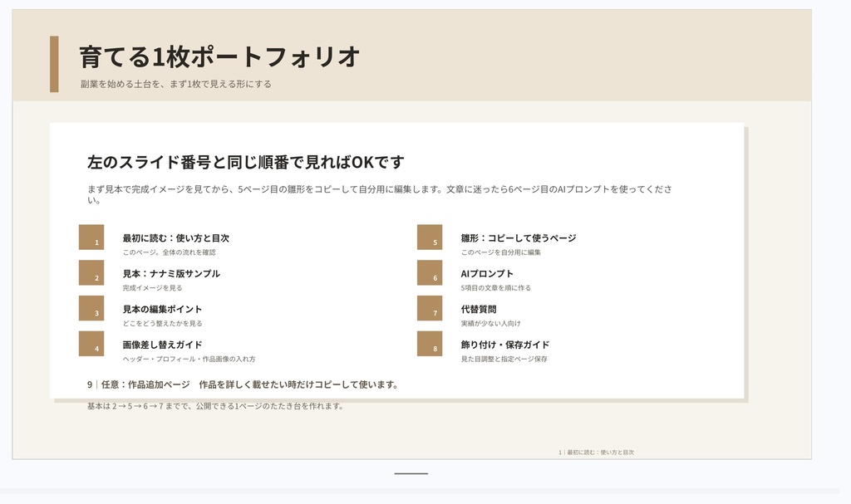This screenshot has height=504, width=851.
Task: Click description 5項目の文章を順に作る
Action: point(496,288)
